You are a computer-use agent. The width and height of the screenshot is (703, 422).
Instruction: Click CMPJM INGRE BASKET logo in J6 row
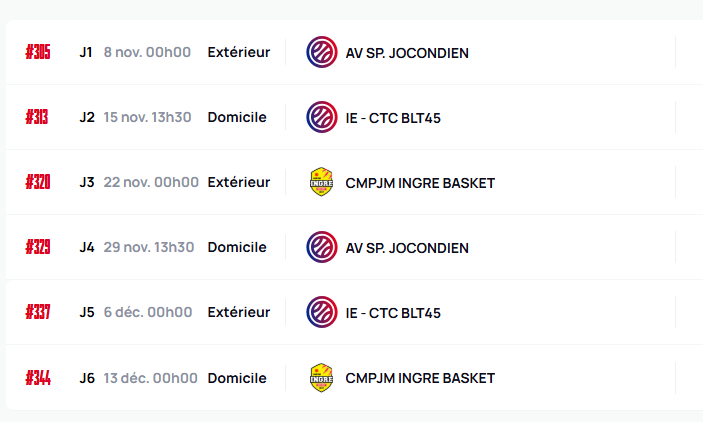pyautogui.click(x=321, y=378)
